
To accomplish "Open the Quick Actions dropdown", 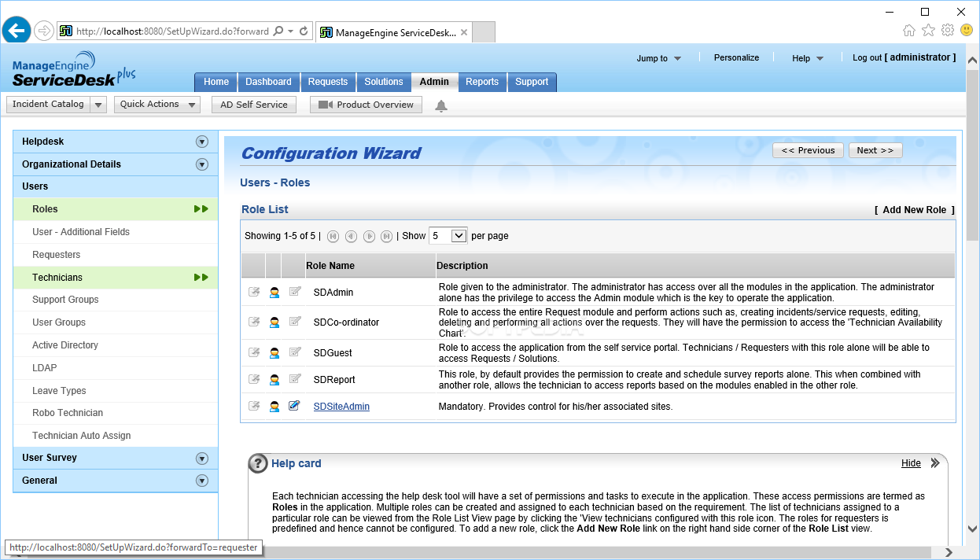I will 157,105.
